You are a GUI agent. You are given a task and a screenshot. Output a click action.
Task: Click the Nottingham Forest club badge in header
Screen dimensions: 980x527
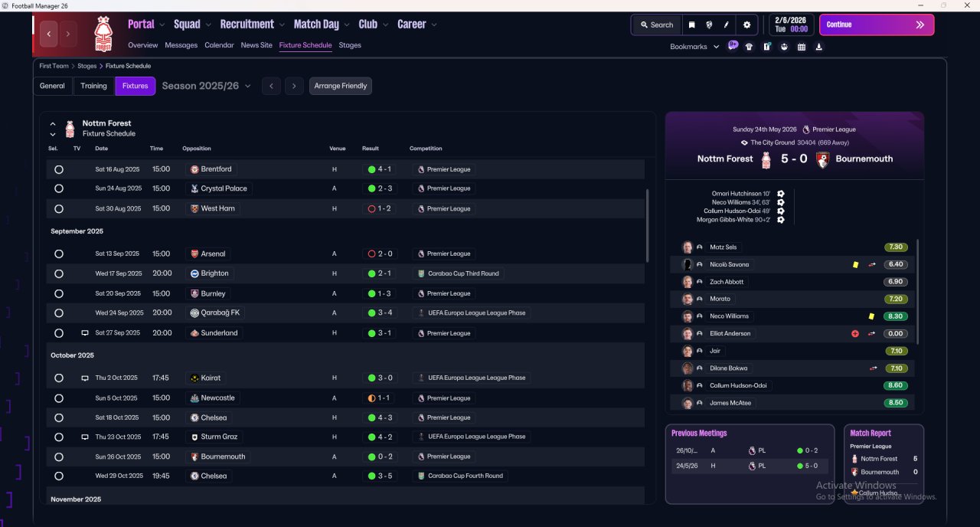click(103, 34)
